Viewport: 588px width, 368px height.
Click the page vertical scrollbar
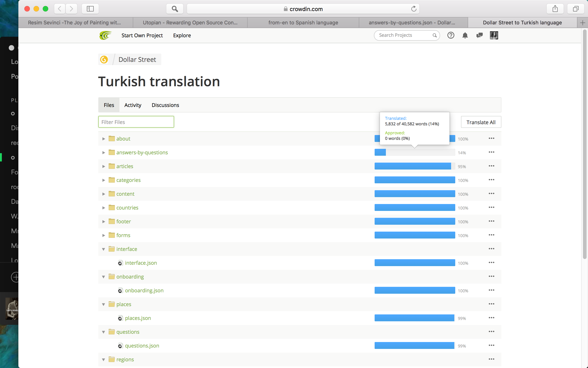[x=585, y=145]
